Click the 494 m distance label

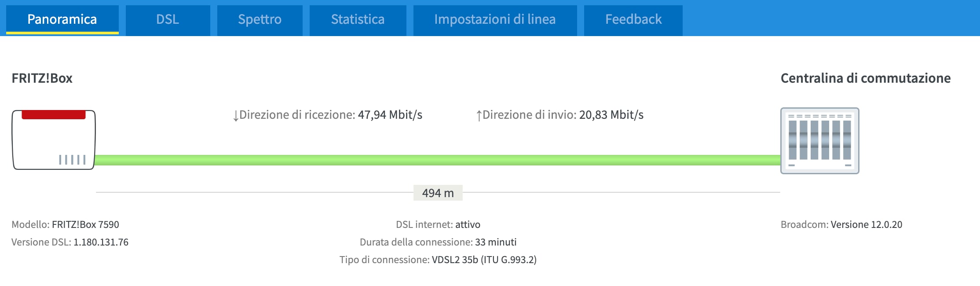[438, 193]
